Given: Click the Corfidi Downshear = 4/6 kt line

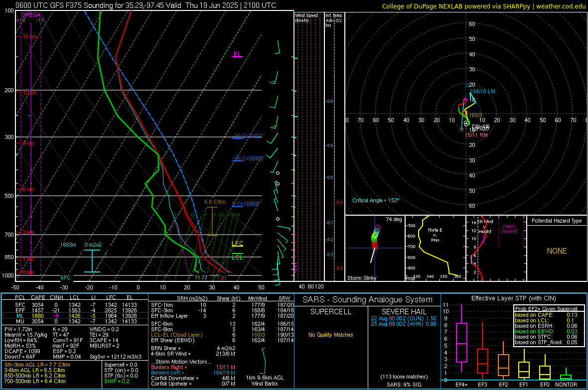Looking at the screenshot, I should coord(193,378).
